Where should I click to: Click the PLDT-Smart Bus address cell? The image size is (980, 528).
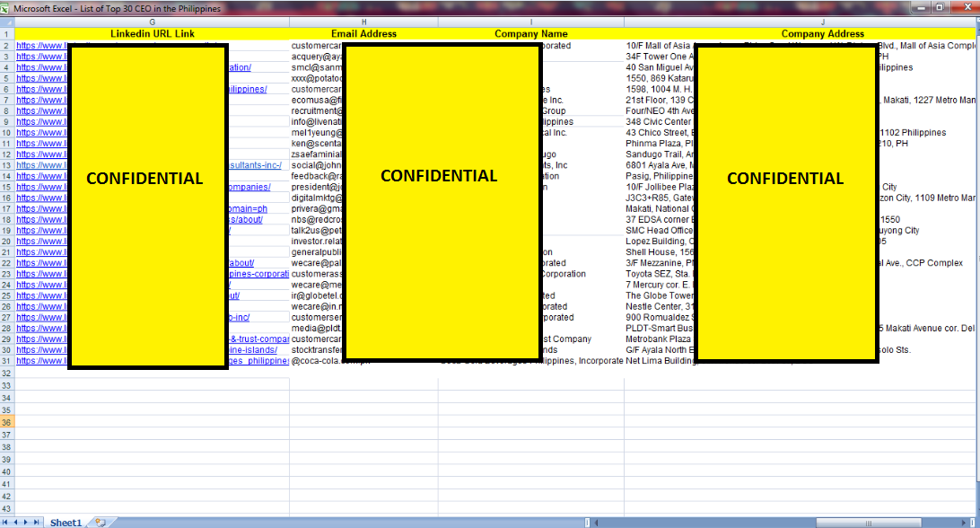point(660,329)
